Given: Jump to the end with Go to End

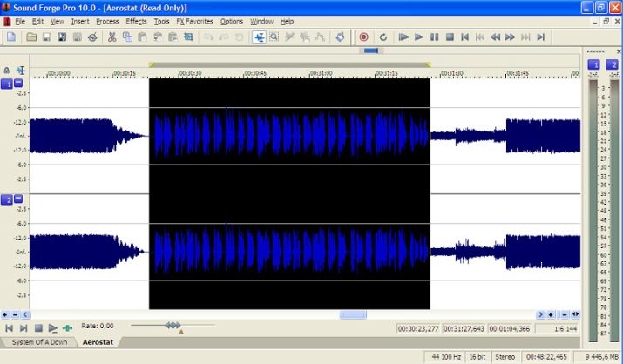Looking at the screenshot, I should pyautogui.click(x=541, y=37).
